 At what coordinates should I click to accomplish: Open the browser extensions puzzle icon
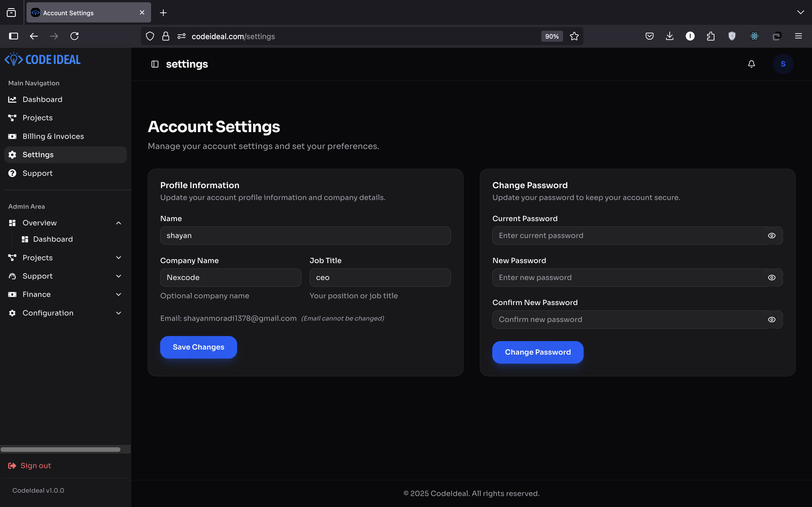tap(710, 36)
